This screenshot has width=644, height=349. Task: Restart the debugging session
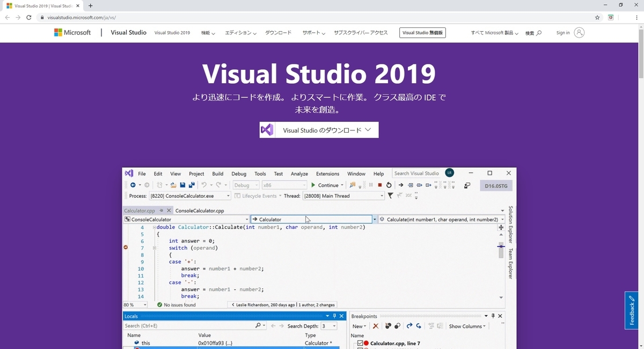[389, 185]
